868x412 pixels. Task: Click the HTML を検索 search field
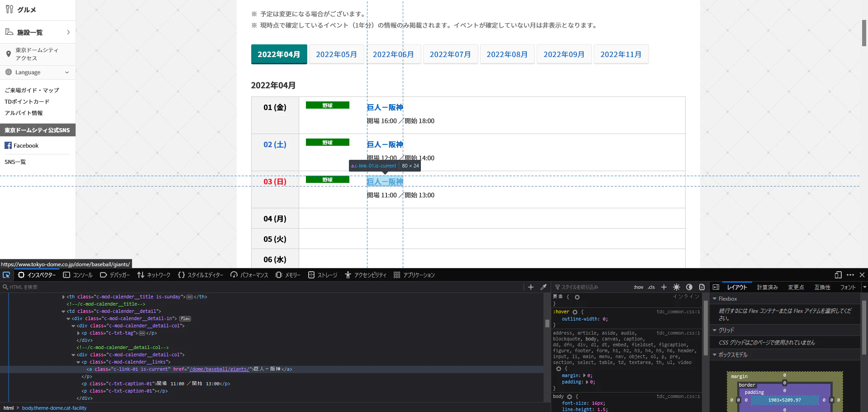point(262,287)
